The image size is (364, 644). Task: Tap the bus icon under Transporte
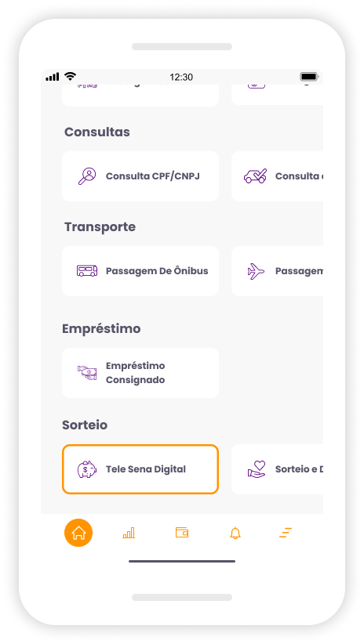(x=87, y=271)
